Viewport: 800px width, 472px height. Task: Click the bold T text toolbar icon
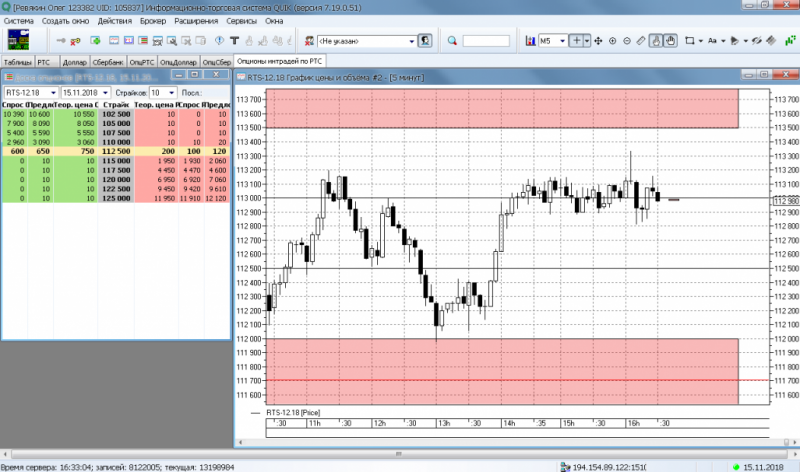tap(234, 40)
